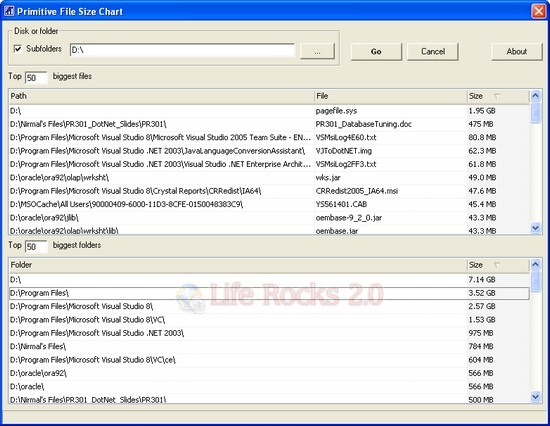The height and width of the screenshot is (426, 550).
Task: Select the YS561401.CAB file
Action: (x=341, y=204)
